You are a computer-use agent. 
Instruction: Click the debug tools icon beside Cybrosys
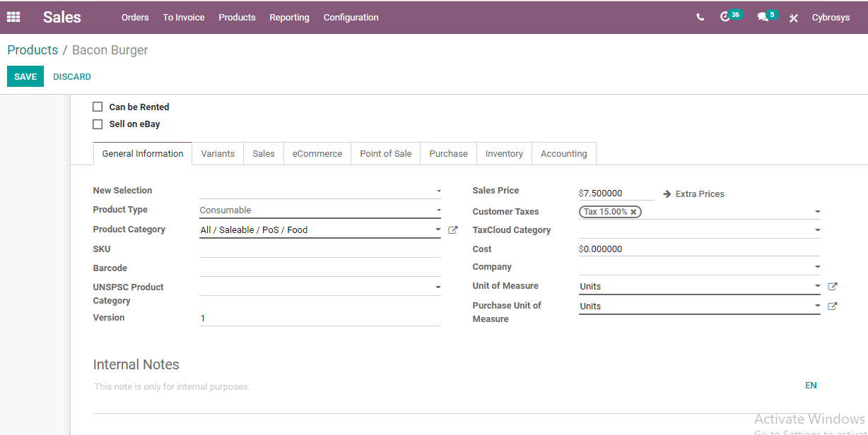click(x=794, y=18)
